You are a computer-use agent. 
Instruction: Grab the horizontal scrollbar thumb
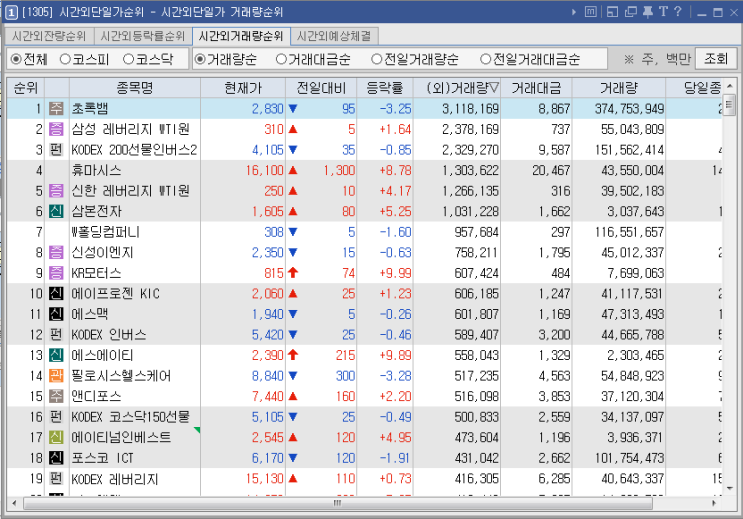[338, 503]
